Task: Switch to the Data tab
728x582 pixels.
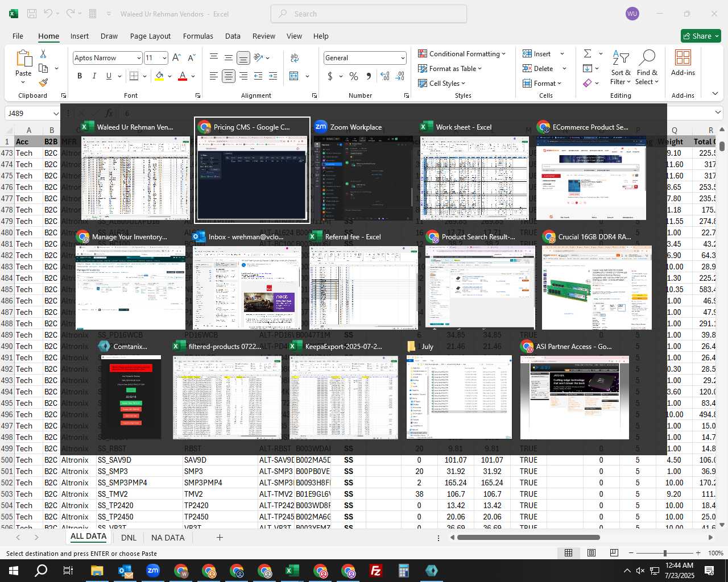Action: pos(233,36)
